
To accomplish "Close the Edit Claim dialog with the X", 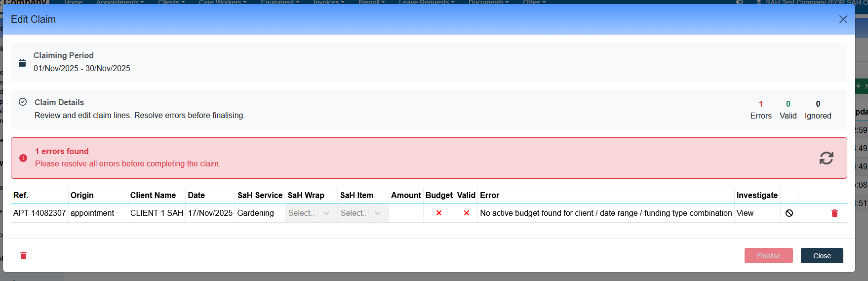I will (843, 19).
